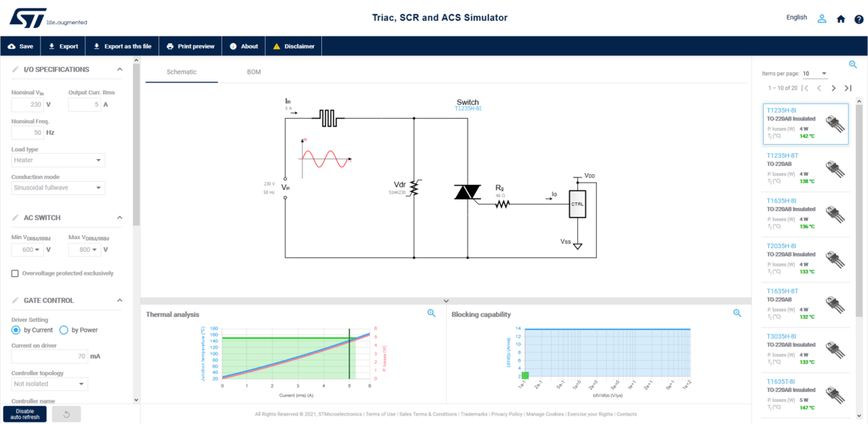Go to previous page of products
868x424 pixels.
[819, 88]
